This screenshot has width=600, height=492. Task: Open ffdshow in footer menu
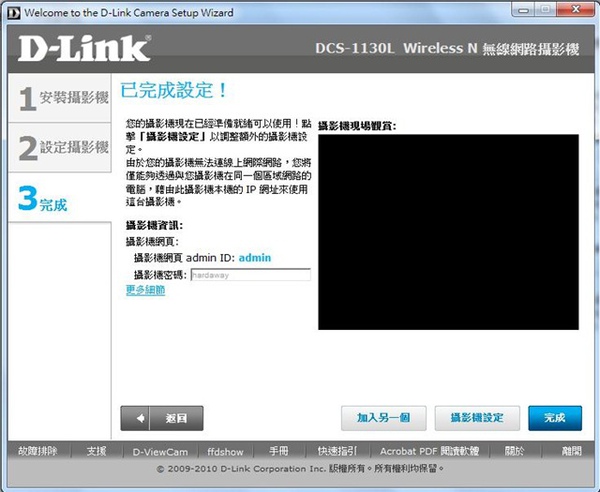(225, 452)
